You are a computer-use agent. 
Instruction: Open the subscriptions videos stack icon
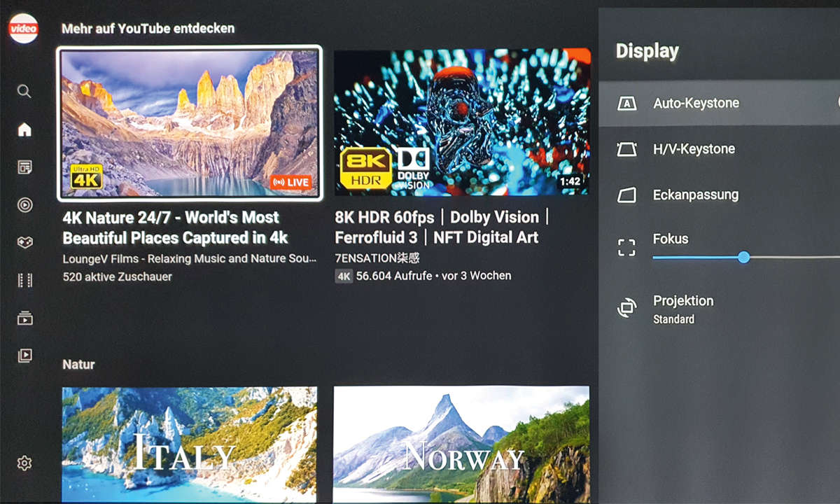(x=24, y=318)
